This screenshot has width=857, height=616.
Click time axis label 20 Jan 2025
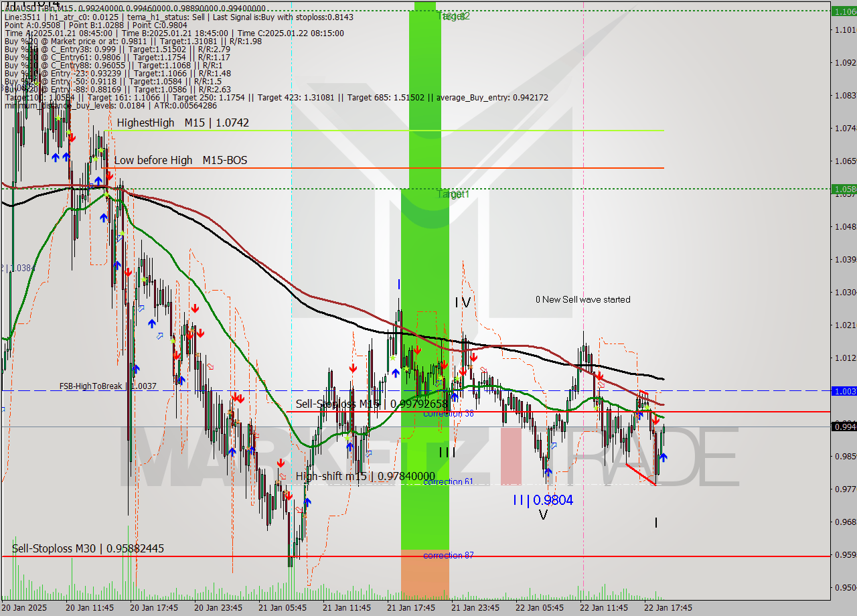pos(25,608)
